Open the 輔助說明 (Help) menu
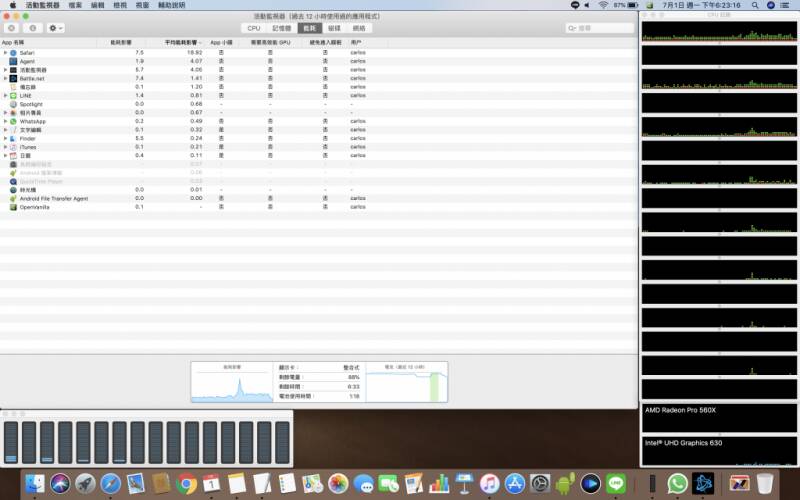Image resolution: width=800 pixels, height=500 pixels. pyautogui.click(x=172, y=5)
